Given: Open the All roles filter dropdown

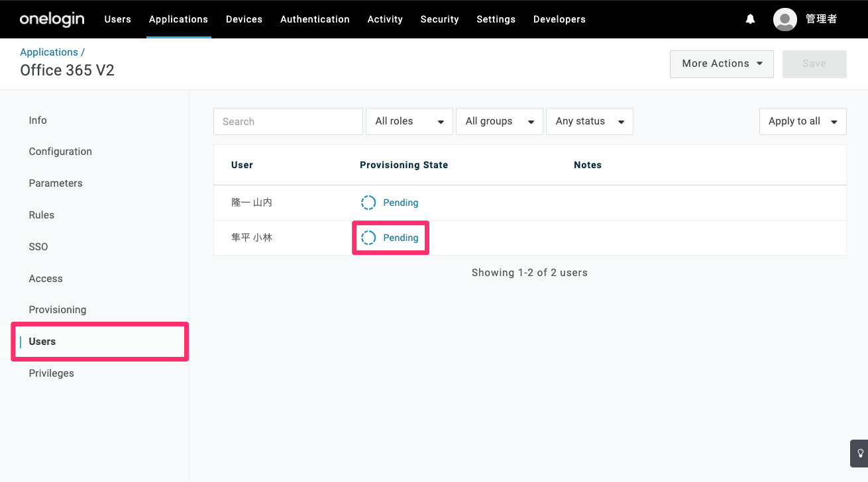Looking at the screenshot, I should coord(409,122).
